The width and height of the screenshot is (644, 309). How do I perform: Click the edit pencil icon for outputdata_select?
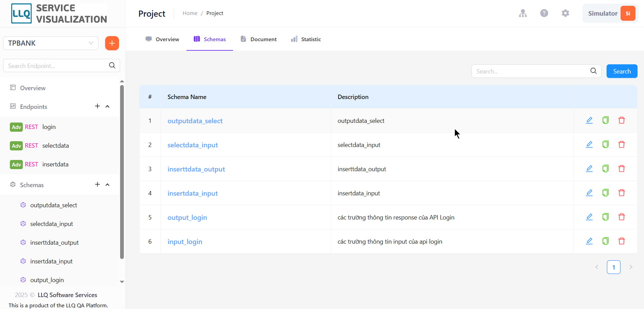589,120
